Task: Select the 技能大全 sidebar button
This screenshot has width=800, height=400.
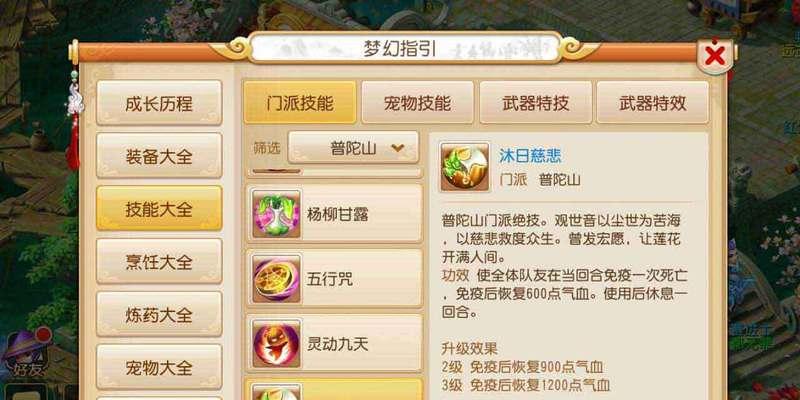Action: tap(159, 208)
